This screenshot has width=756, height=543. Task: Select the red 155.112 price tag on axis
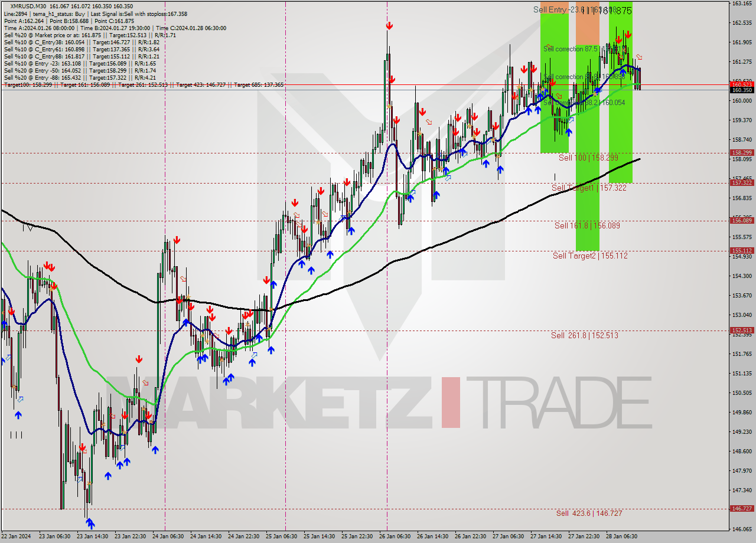pyautogui.click(x=742, y=250)
